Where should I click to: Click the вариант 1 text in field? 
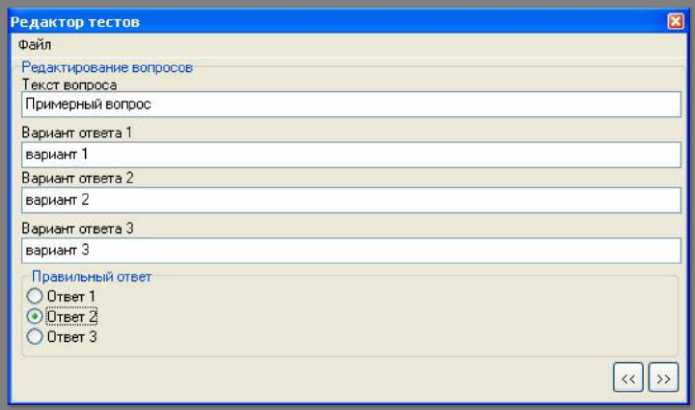[57, 154]
